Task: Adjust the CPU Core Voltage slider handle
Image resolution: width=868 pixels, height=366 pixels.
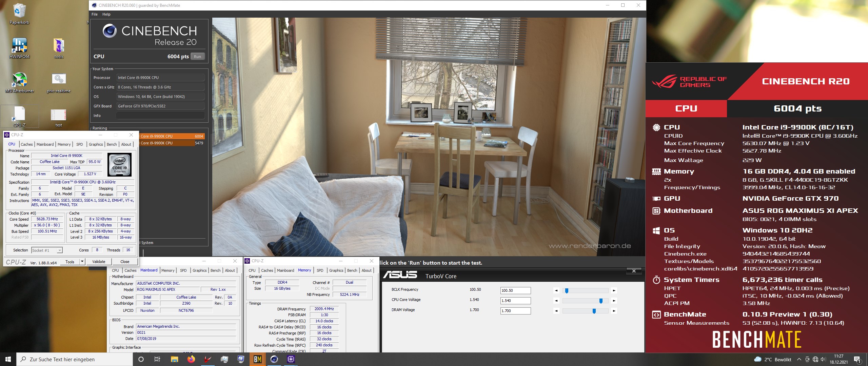Action: click(601, 301)
